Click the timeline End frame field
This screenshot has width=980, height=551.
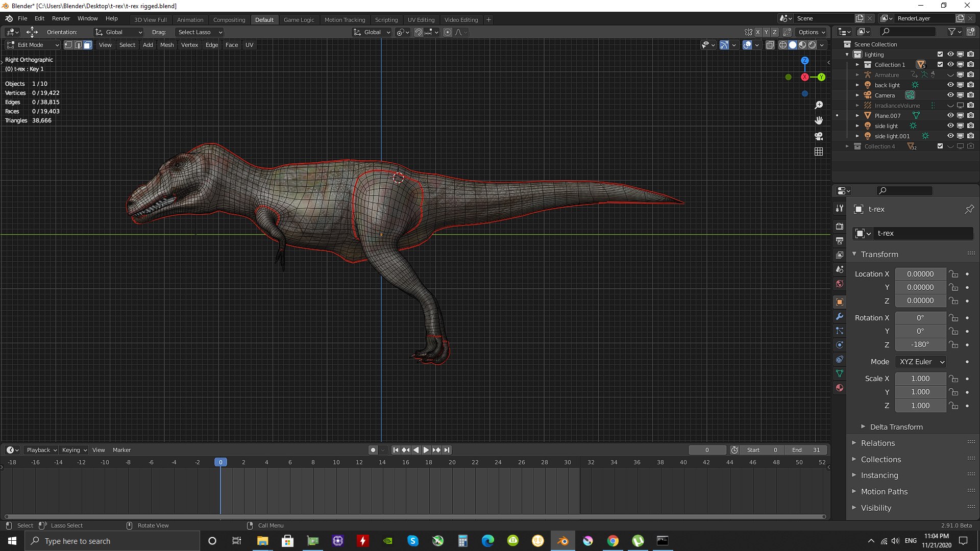tap(806, 450)
